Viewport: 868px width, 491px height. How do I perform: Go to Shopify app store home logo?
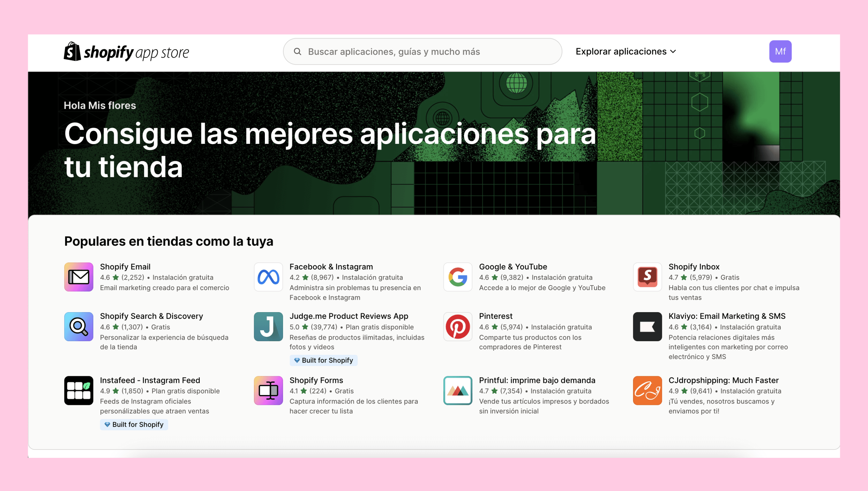point(126,52)
